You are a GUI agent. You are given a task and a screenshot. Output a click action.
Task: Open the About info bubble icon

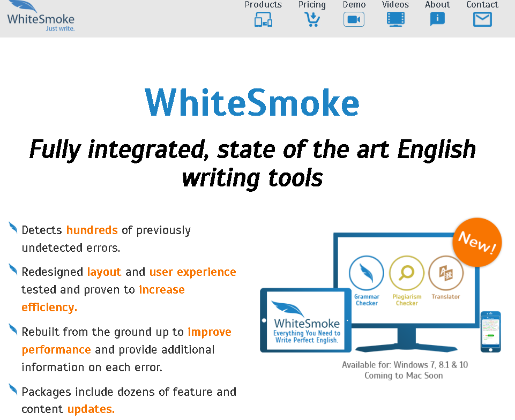coord(437,19)
